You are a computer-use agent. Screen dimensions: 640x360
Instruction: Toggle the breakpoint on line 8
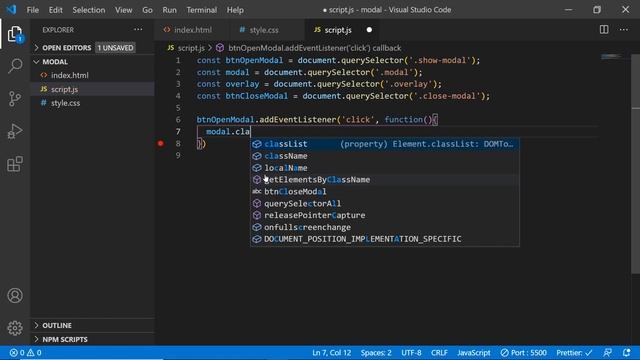tap(161, 143)
